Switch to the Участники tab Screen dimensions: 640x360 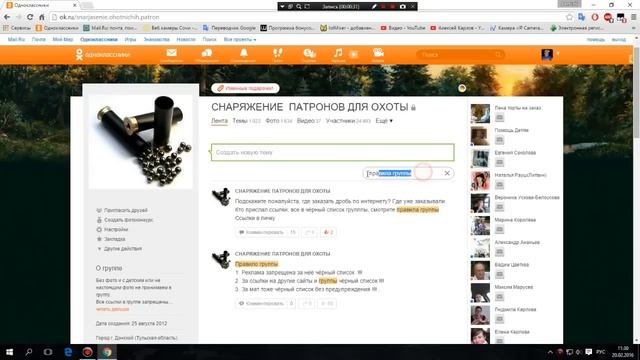[340, 121]
